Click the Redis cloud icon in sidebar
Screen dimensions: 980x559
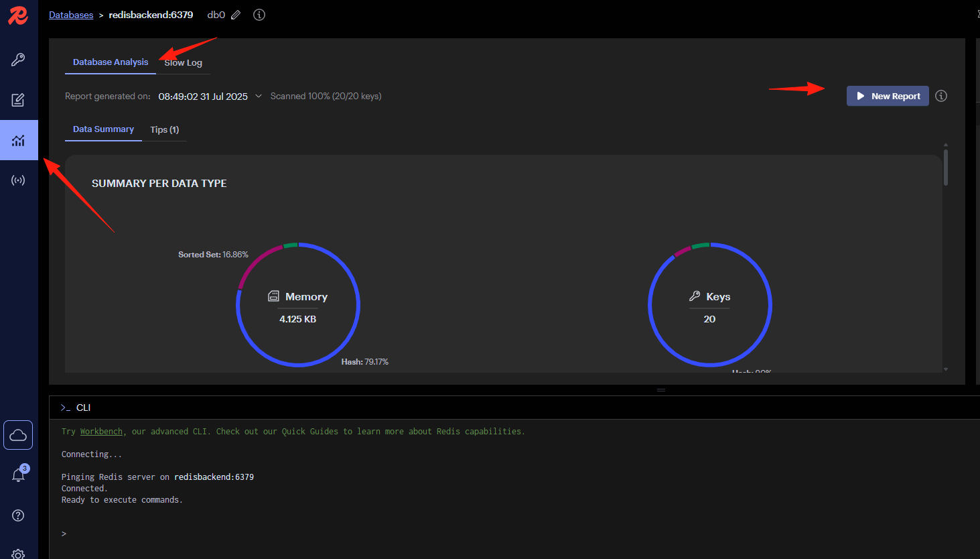18,436
